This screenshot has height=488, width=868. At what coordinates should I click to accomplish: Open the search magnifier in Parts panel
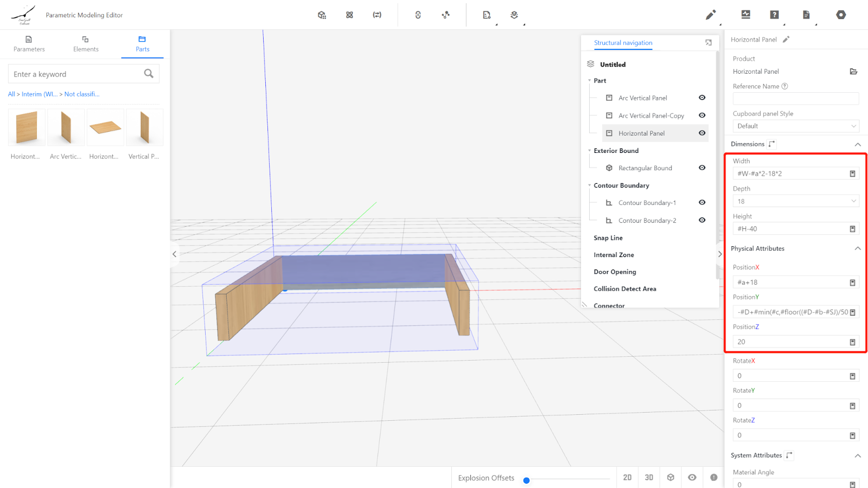click(x=149, y=74)
